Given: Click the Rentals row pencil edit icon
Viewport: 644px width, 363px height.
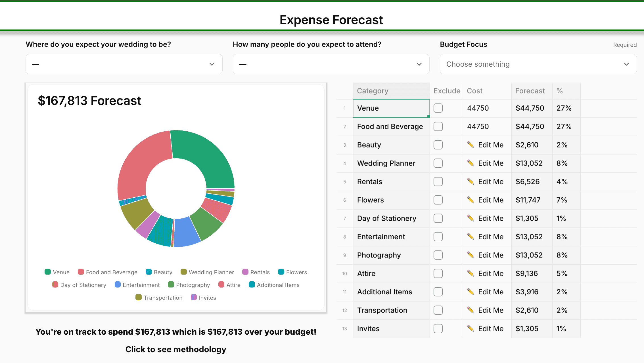Looking at the screenshot, I should (x=471, y=181).
